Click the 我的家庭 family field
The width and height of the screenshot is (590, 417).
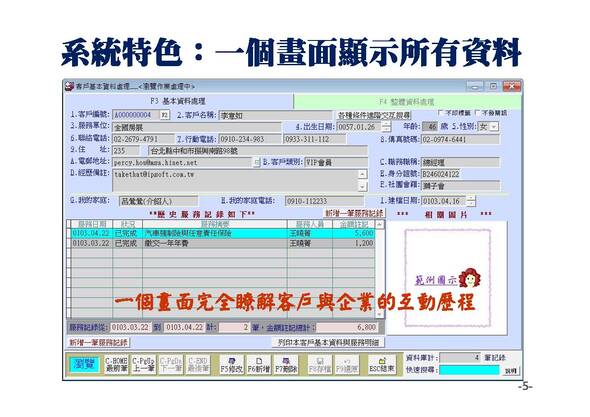point(158,201)
